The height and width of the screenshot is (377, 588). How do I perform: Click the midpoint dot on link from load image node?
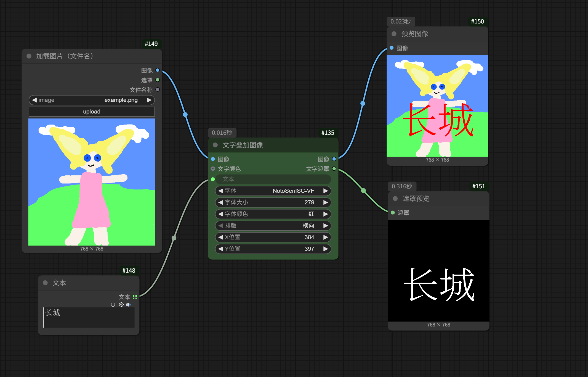tap(185, 114)
